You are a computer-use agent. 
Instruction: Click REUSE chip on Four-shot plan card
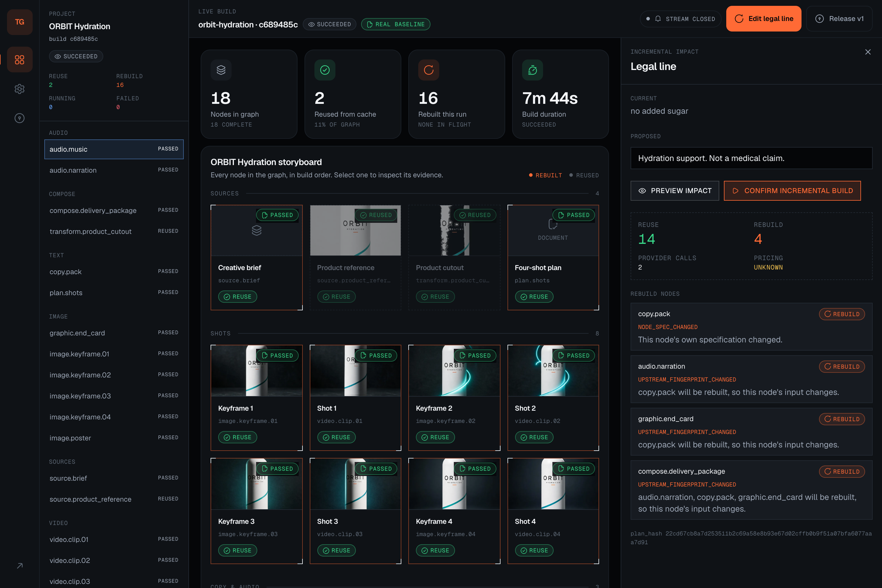pyautogui.click(x=534, y=297)
